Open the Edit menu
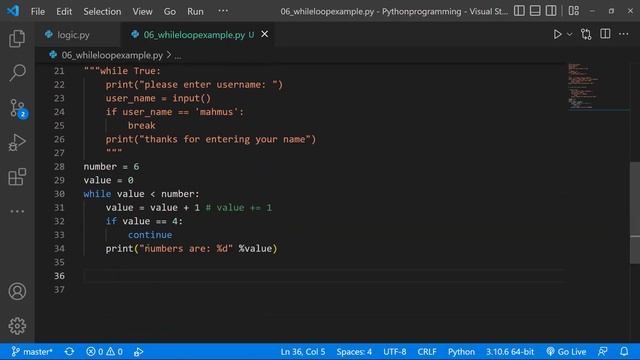This screenshot has height=360, width=640. point(64,11)
